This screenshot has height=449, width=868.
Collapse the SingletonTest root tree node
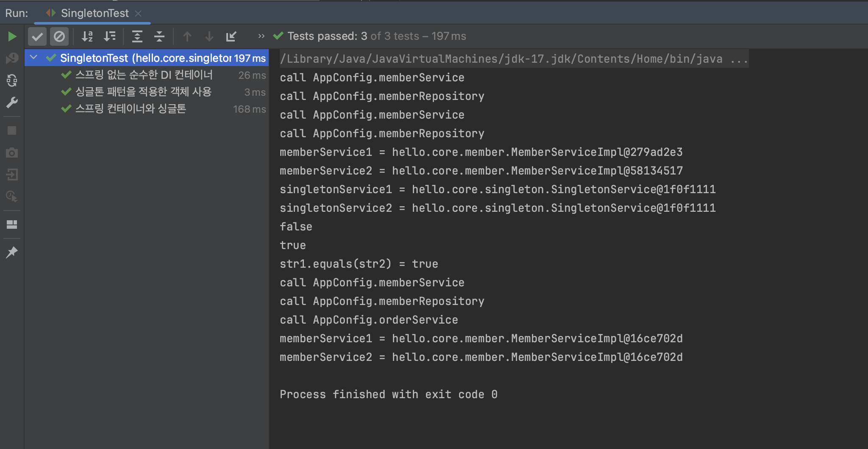(x=34, y=58)
